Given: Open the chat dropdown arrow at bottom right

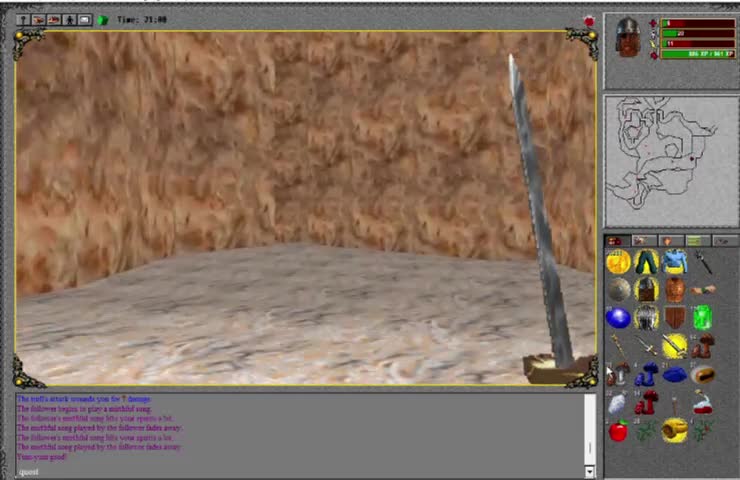Looking at the screenshot, I should tap(589, 472).
